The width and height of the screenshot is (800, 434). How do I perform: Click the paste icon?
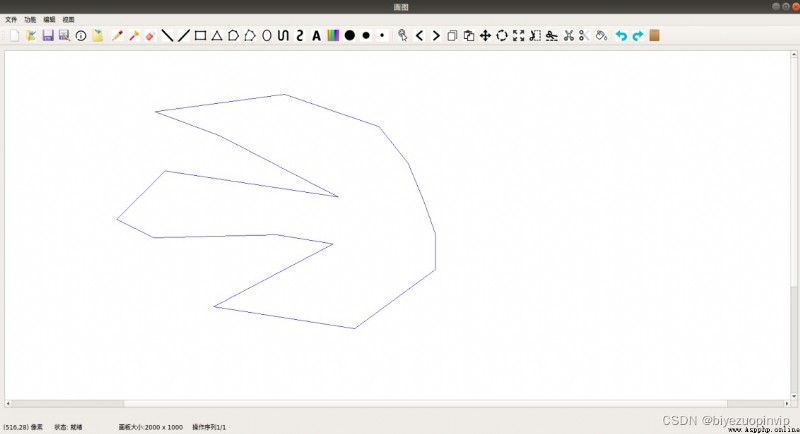coord(469,36)
